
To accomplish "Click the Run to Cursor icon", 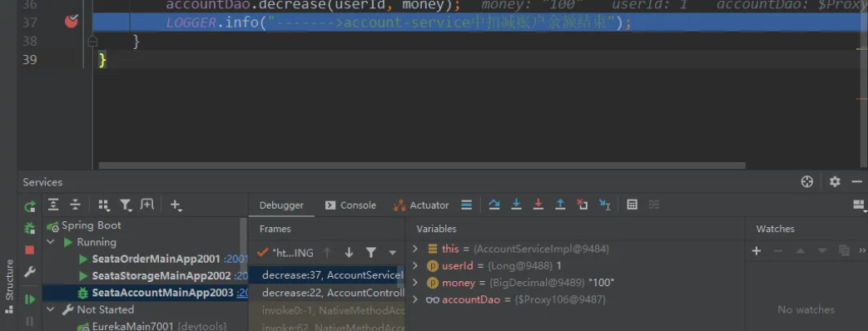I will point(604,205).
